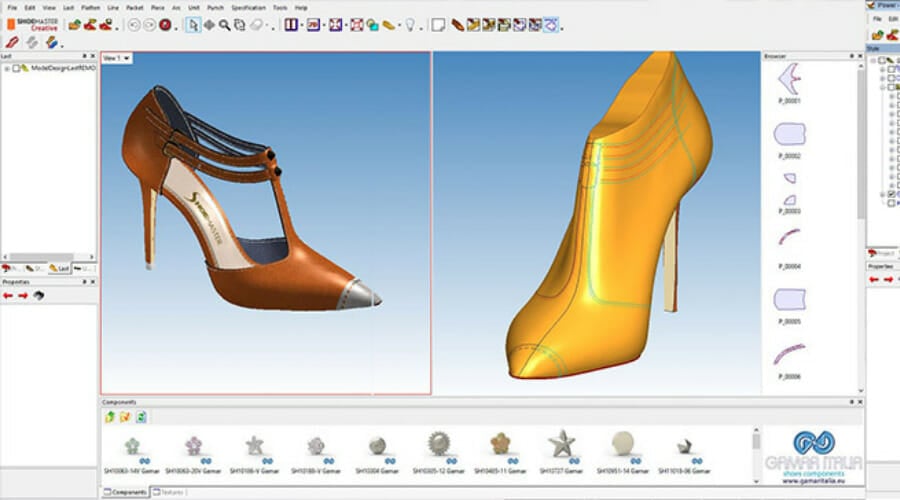Image resolution: width=900 pixels, height=500 pixels.
Task: Select the pointer arrow tool
Action: (193, 25)
